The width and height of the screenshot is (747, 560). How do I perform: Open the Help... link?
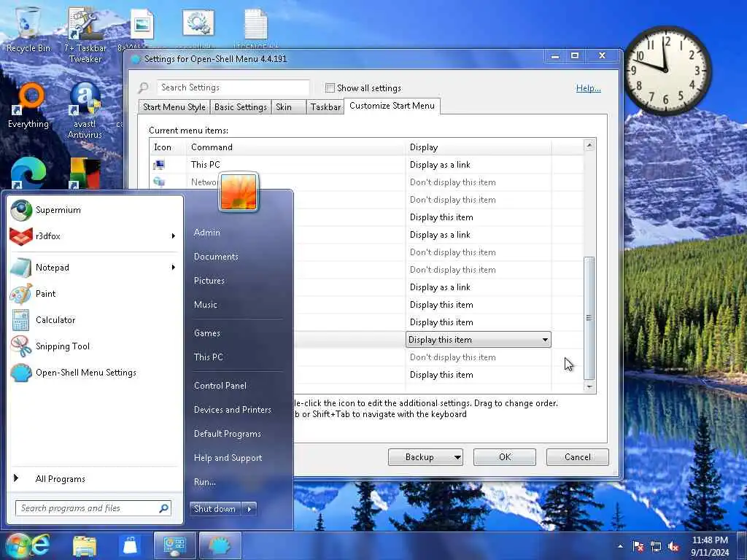click(589, 88)
